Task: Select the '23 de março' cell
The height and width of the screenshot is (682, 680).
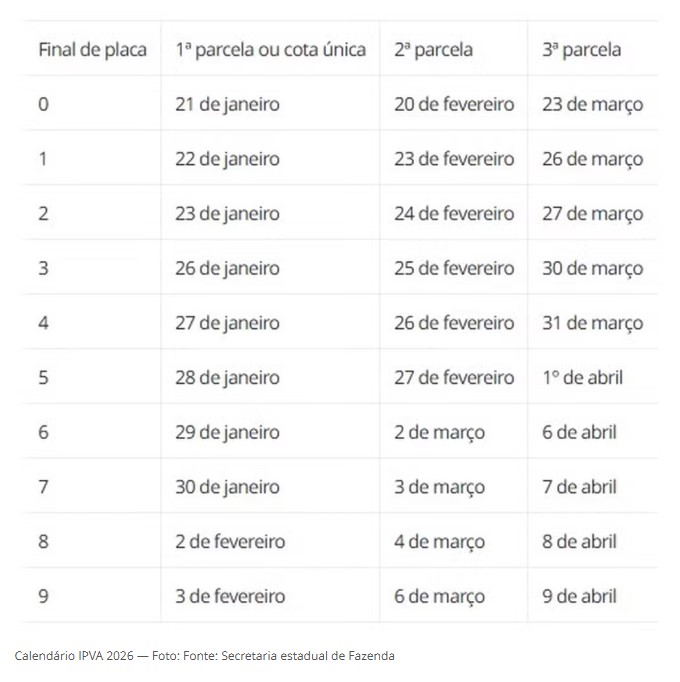Action: [x=592, y=104]
